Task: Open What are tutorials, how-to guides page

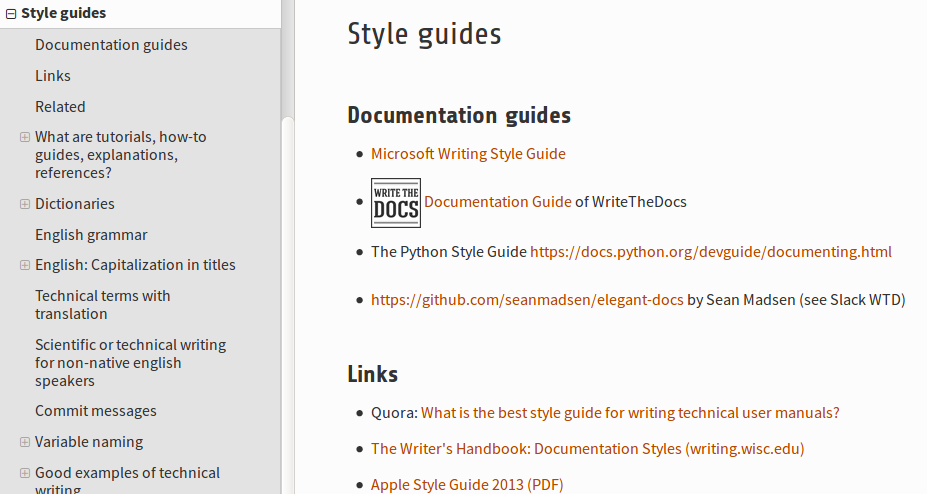Action: pyautogui.click(x=121, y=155)
